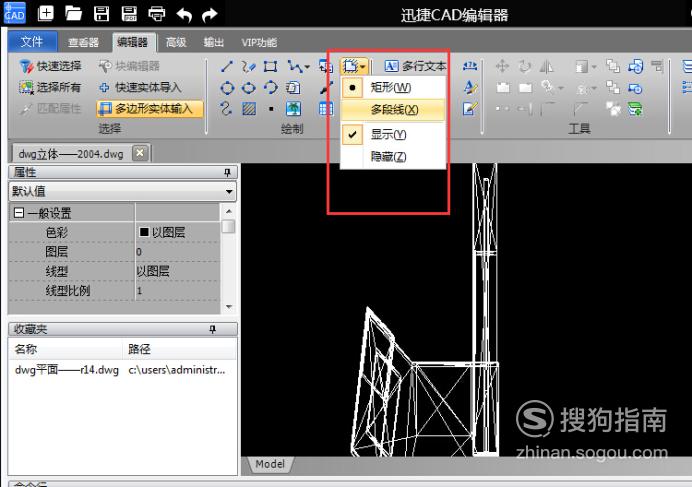Select the Ellipse drawing tool
The width and height of the screenshot is (692, 487).
[x=248, y=88]
